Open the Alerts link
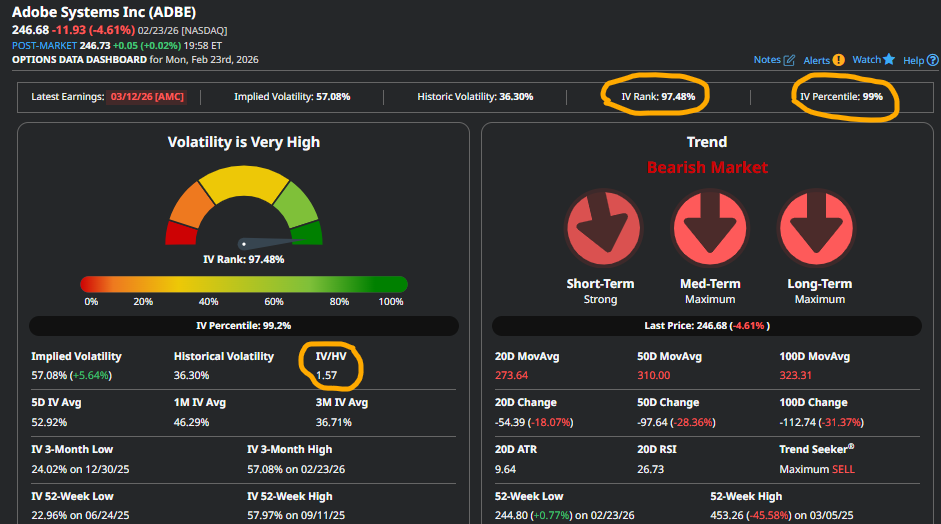 816,60
